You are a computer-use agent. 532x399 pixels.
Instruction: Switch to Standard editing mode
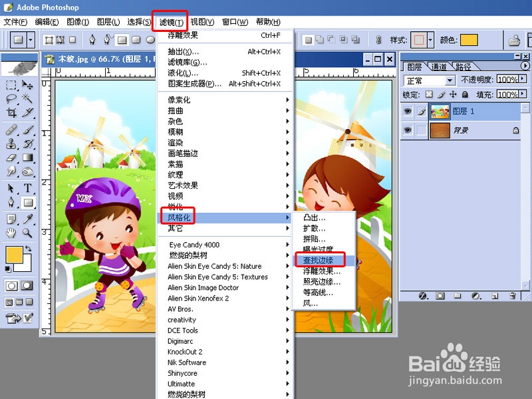tap(11, 285)
